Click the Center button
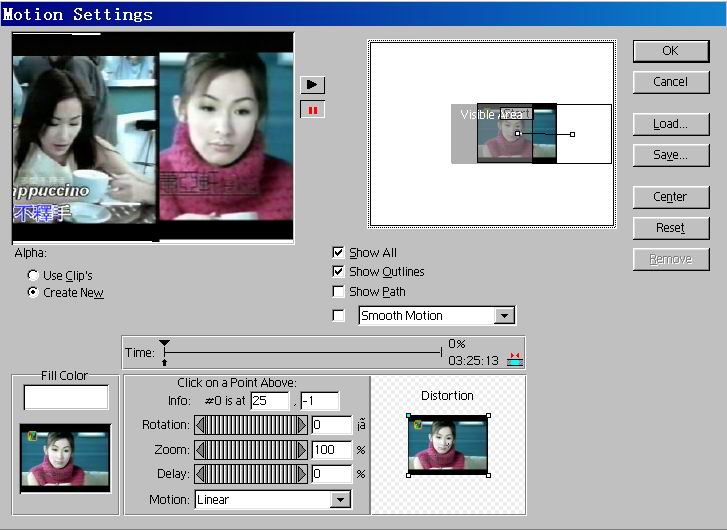Screen dimensions: 727x530 click(670, 197)
